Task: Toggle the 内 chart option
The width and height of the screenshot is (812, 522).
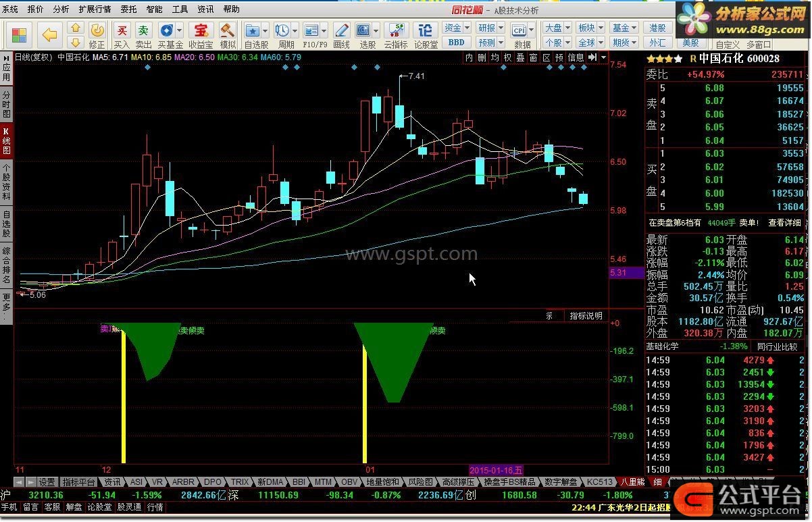Action: (470, 57)
